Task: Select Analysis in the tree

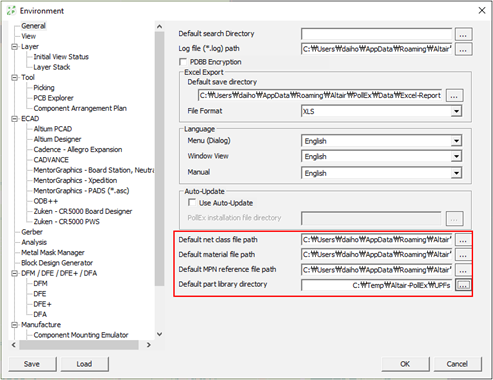Action: (34, 242)
